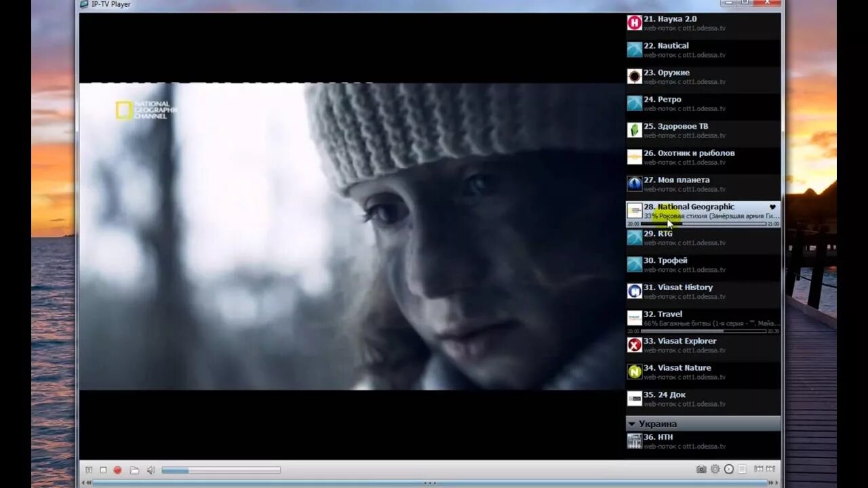
Task: Switch to next channel button
Action: pos(770,469)
